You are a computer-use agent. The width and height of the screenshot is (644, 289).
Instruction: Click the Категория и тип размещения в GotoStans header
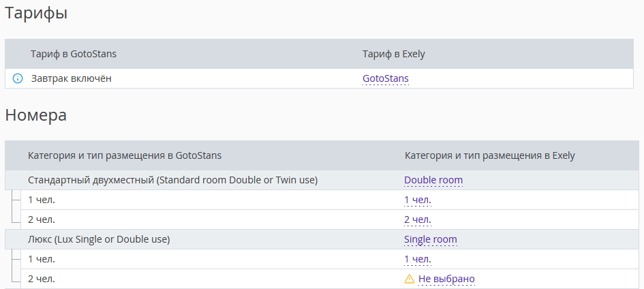coord(125,155)
